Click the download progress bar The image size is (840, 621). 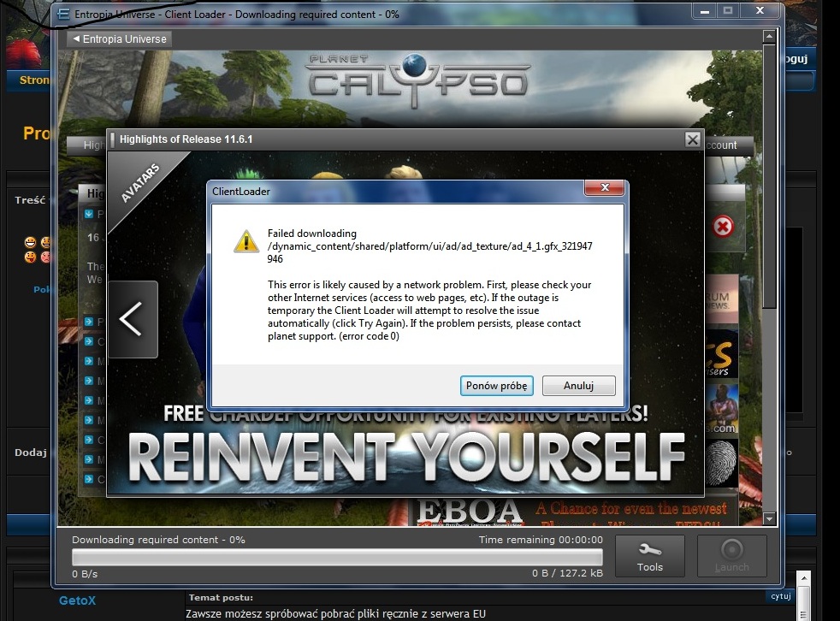[337, 558]
